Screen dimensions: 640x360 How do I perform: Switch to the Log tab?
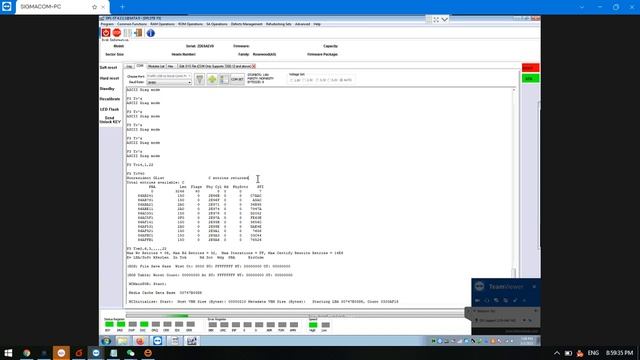coord(129,66)
